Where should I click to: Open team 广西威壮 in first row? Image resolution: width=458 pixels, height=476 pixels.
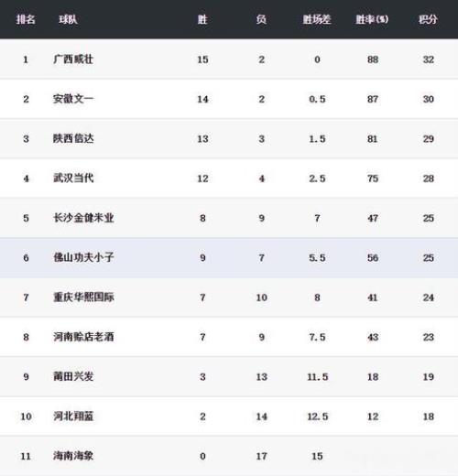coord(73,59)
